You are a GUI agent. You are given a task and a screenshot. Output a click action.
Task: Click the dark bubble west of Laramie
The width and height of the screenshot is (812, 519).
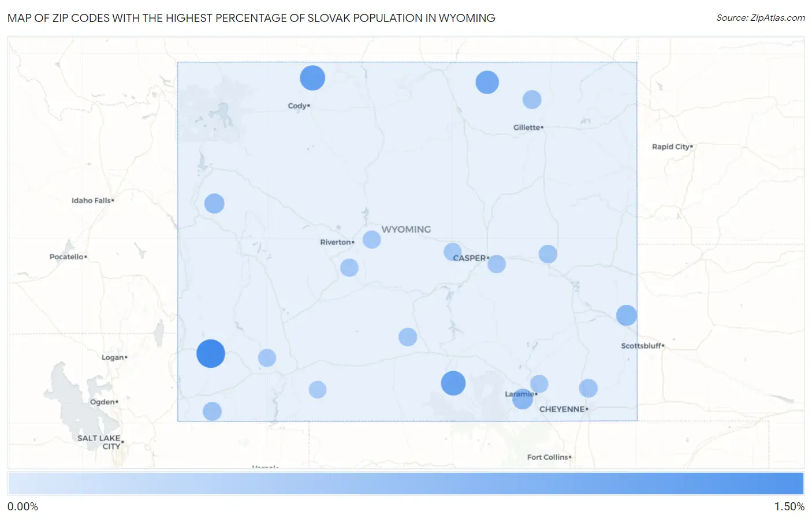453,383
